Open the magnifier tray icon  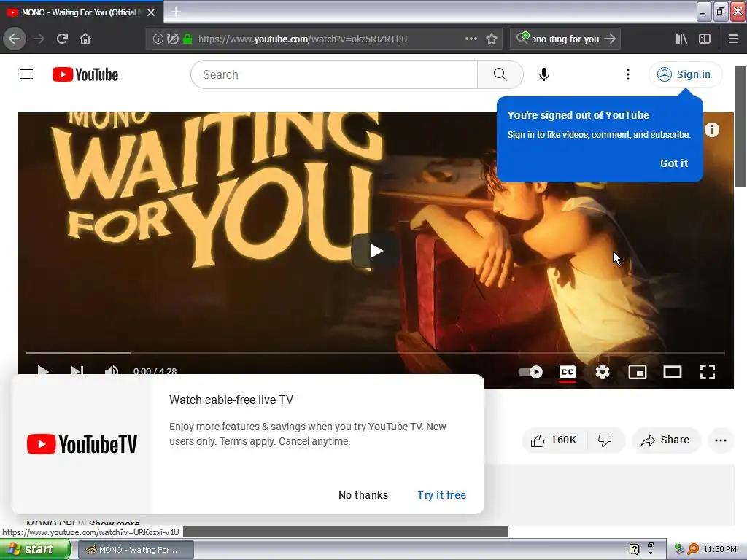pos(693,550)
